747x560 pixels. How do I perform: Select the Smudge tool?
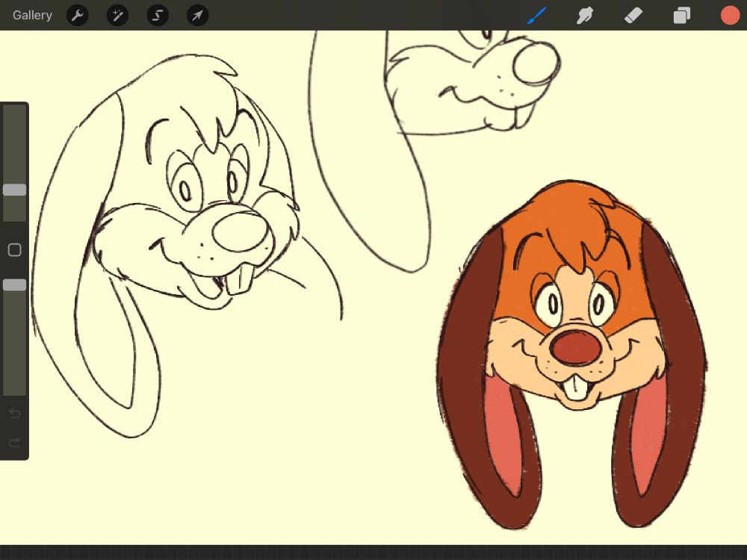(585, 15)
